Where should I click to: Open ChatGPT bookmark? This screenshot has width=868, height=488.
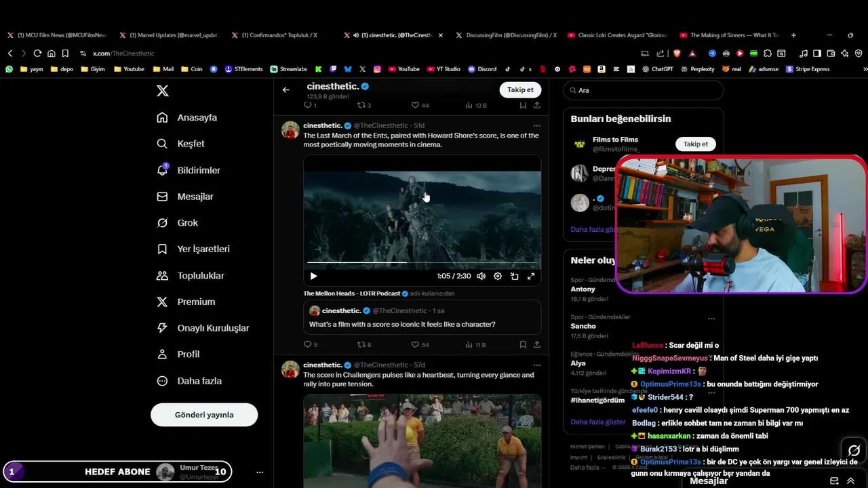point(657,69)
